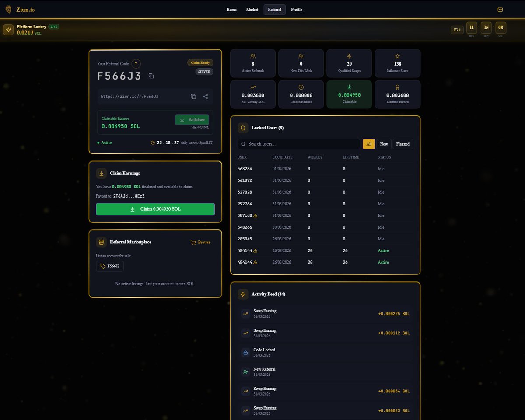Click Claim 0.004950 SOL button
This screenshot has width=525, height=420.
[x=155, y=209]
